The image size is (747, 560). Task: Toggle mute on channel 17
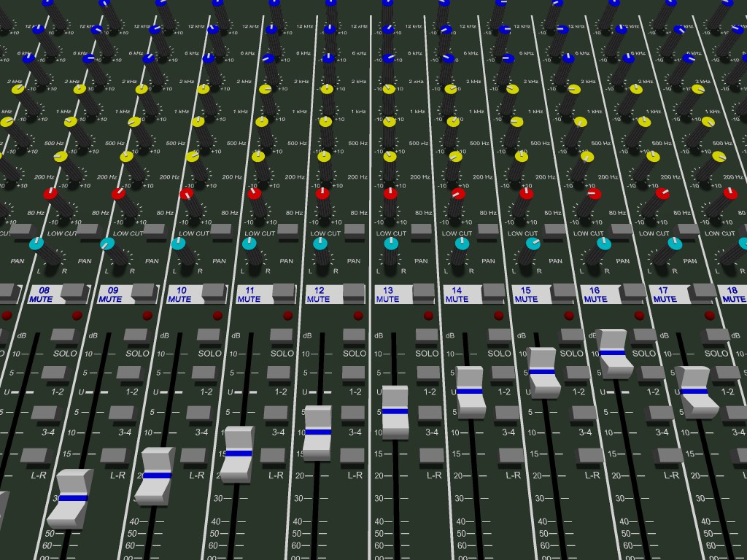(x=702, y=290)
